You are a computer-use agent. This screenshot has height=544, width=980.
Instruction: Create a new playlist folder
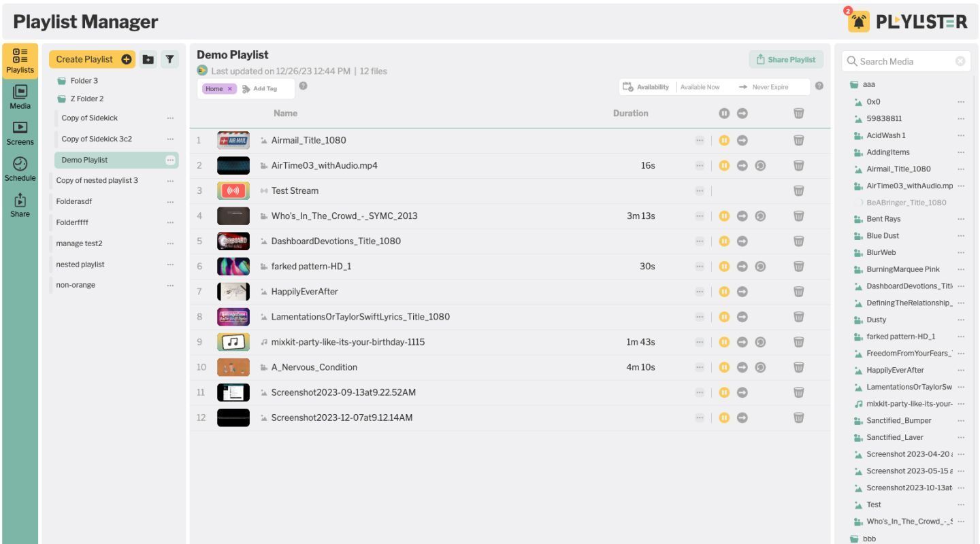coord(148,59)
